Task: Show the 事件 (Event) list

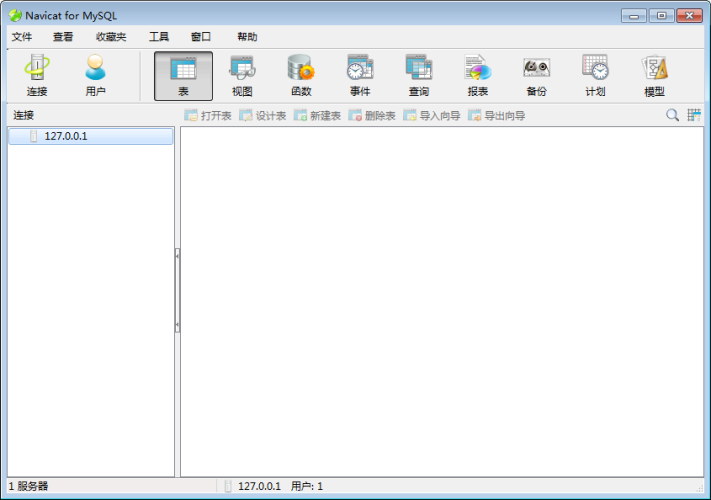Action: click(x=360, y=76)
